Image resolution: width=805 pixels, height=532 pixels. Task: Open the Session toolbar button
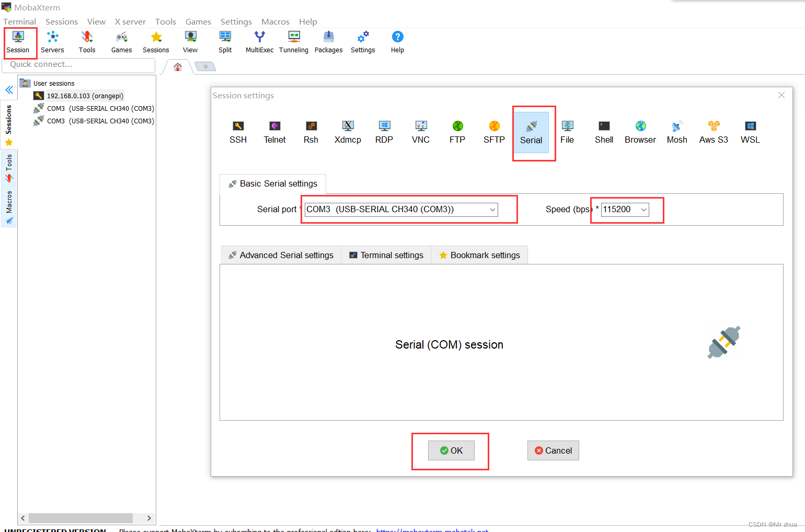(x=18, y=42)
